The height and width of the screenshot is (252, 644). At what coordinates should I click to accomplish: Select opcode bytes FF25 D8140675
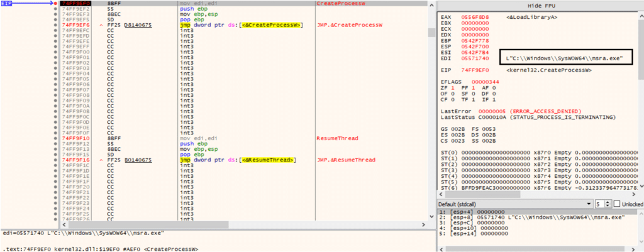click(x=130, y=25)
